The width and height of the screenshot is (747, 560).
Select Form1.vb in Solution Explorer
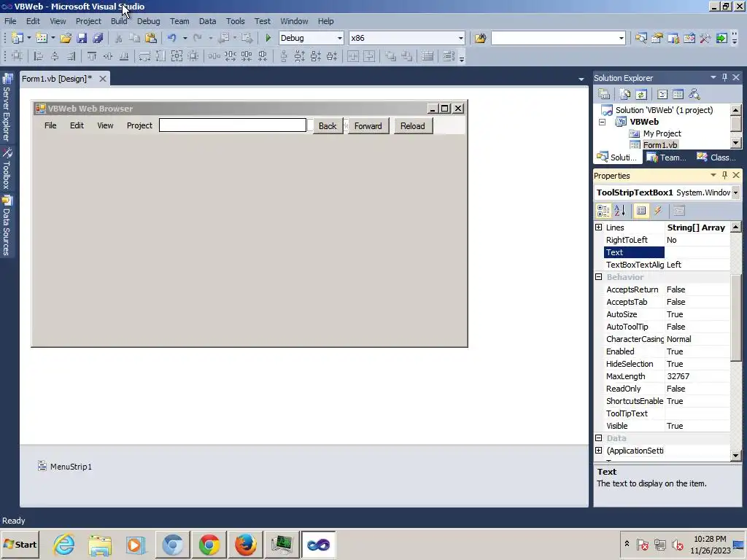659,145
